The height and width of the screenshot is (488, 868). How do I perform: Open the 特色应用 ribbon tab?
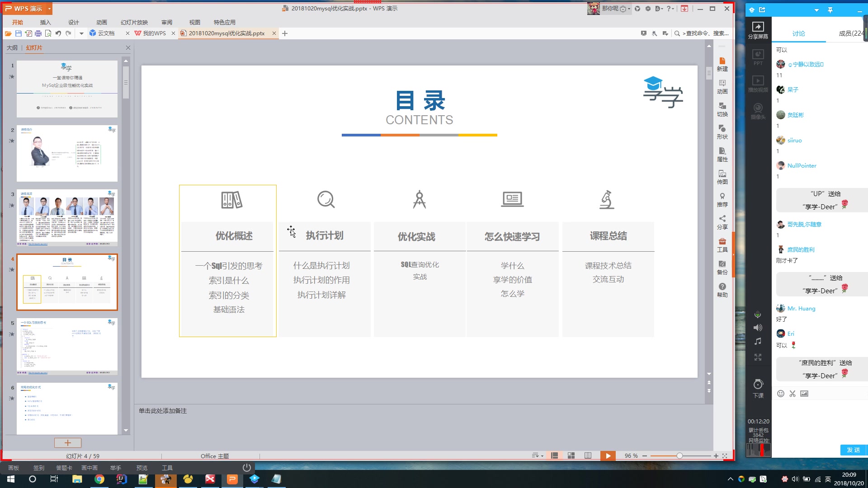[x=224, y=22]
